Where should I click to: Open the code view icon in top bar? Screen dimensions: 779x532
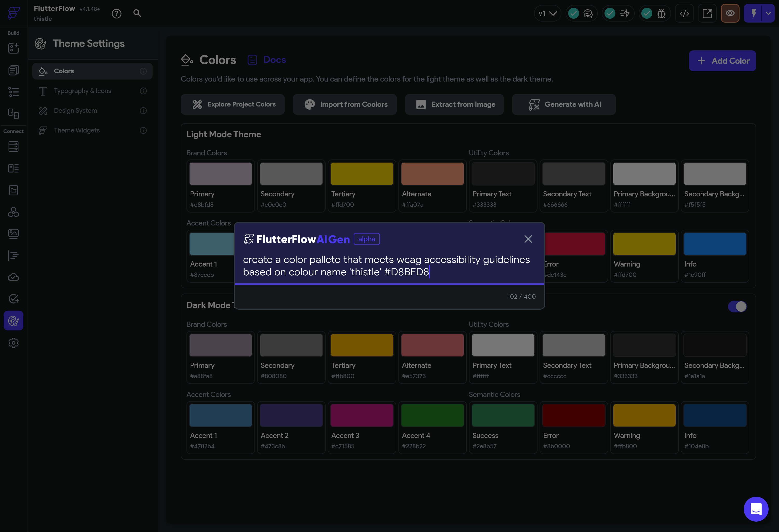684,13
